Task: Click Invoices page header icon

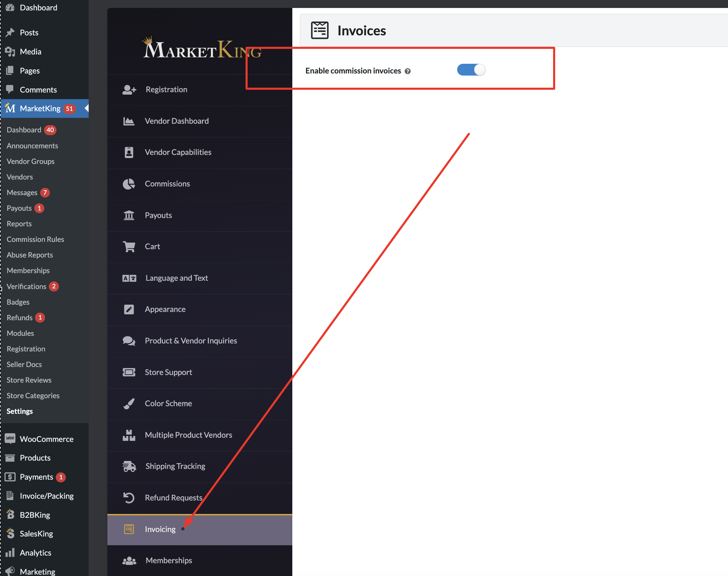Action: point(320,30)
